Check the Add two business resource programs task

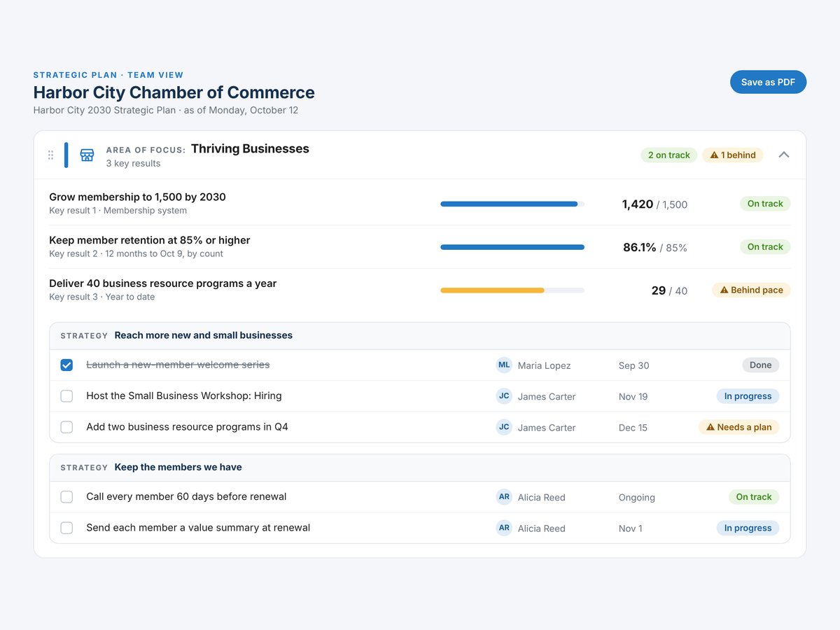pos(66,427)
